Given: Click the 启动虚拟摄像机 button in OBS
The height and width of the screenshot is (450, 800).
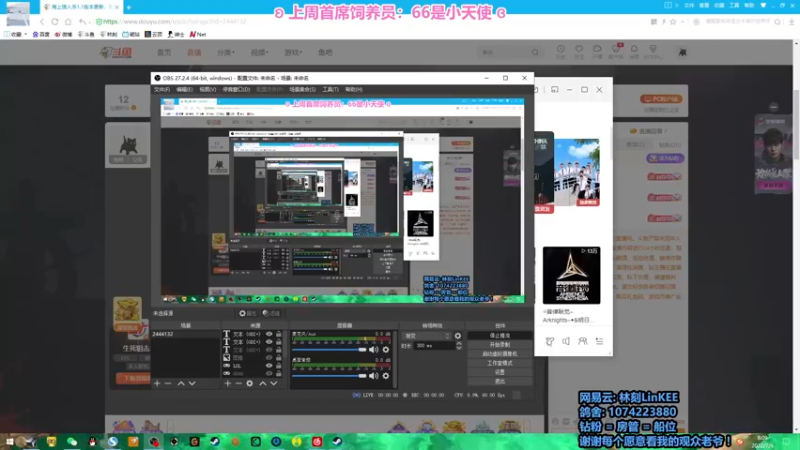Looking at the screenshot, I should tap(499, 354).
